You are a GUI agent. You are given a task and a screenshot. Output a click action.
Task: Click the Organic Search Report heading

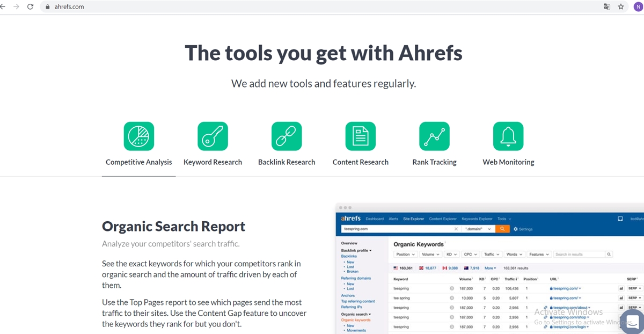[x=173, y=226]
